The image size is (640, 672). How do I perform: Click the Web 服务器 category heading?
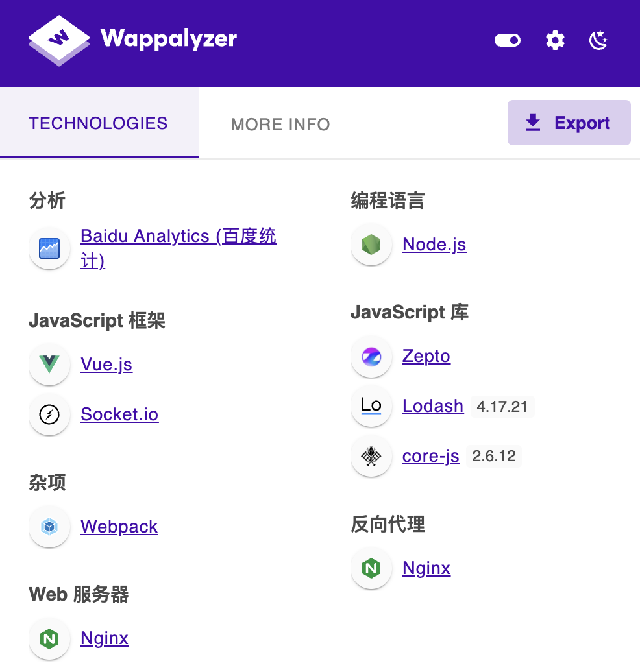point(79,594)
